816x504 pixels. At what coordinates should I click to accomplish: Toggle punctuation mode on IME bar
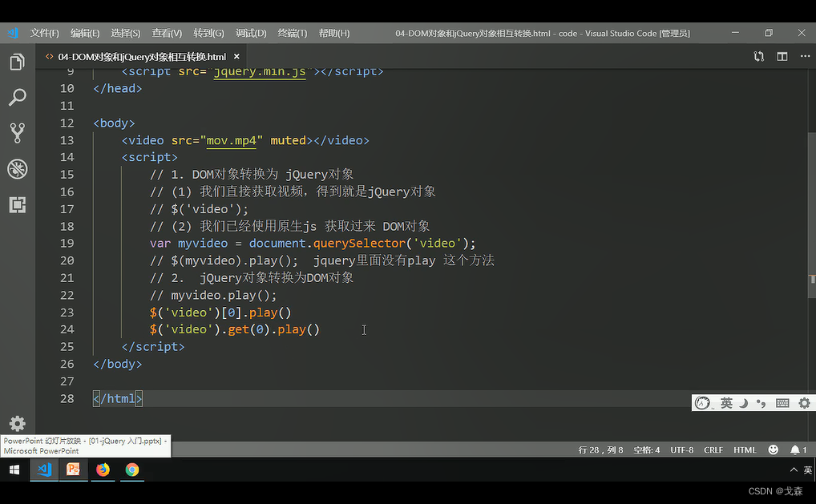click(x=761, y=403)
